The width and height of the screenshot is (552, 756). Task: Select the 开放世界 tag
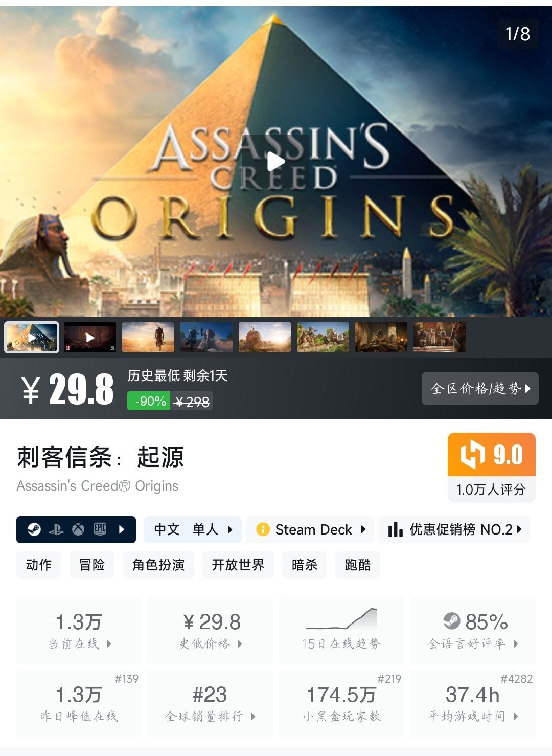[x=238, y=565]
